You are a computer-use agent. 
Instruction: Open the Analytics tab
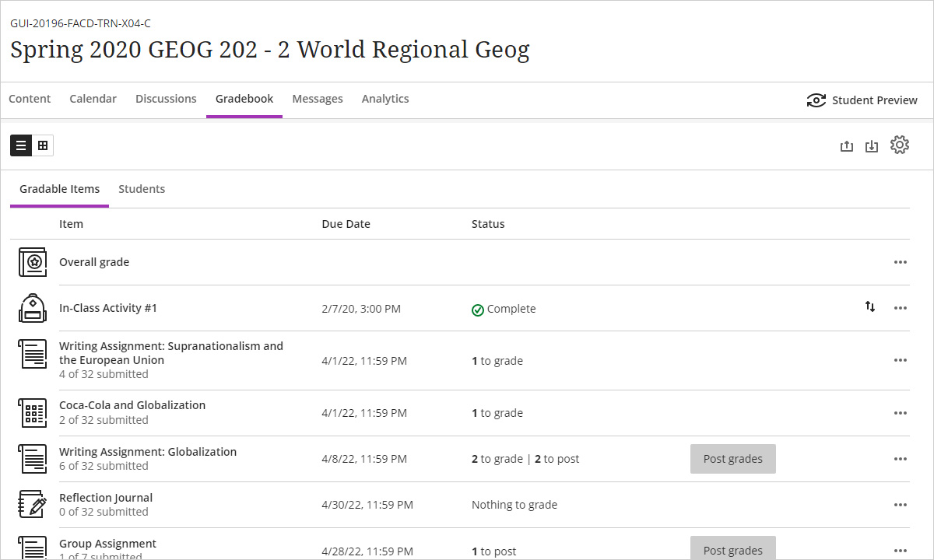(385, 99)
